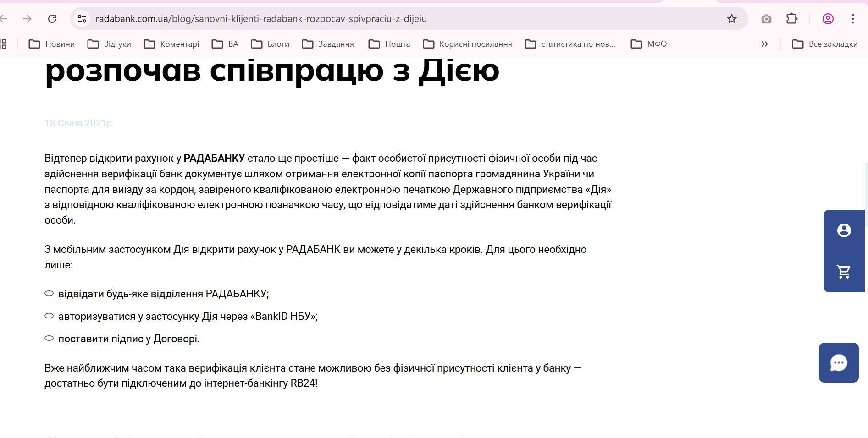Bookmark this page with star icon

732,19
